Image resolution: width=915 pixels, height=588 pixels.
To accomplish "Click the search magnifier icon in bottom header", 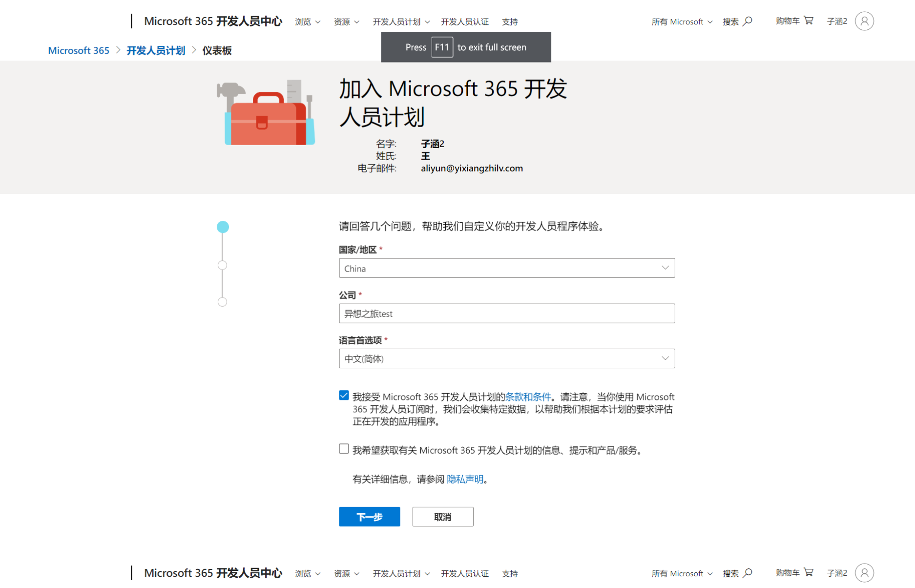I will [748, 573].
